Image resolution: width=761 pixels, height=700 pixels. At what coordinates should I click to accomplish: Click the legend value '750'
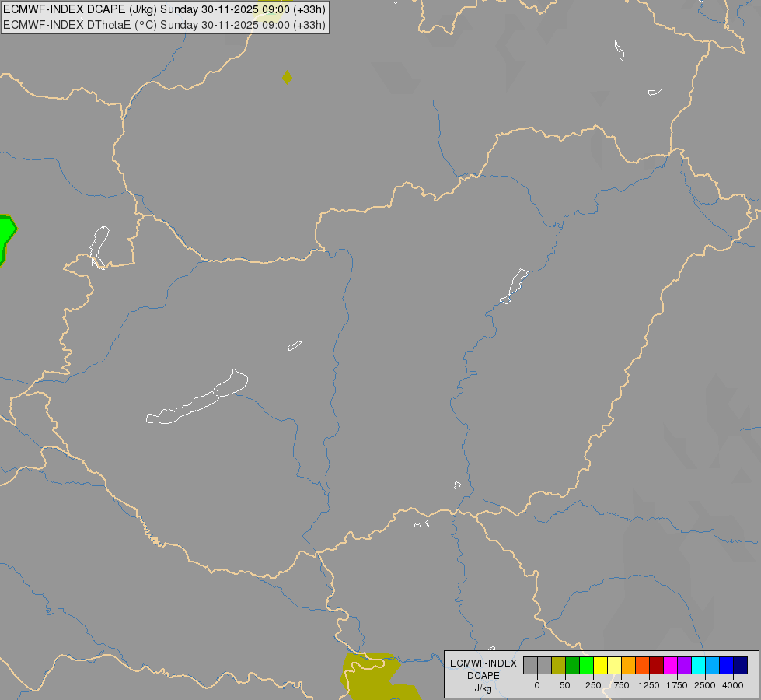tap(621, 685)
